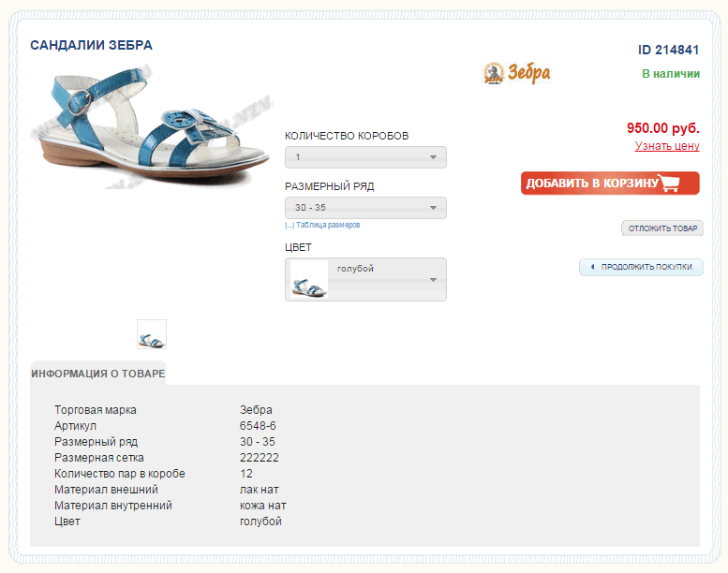Image resolution: width=728 pixels, height=573 pixels.
Task: Open the Количество коробов dropdown
Action: pyautogui.click(x=365, y=157)
